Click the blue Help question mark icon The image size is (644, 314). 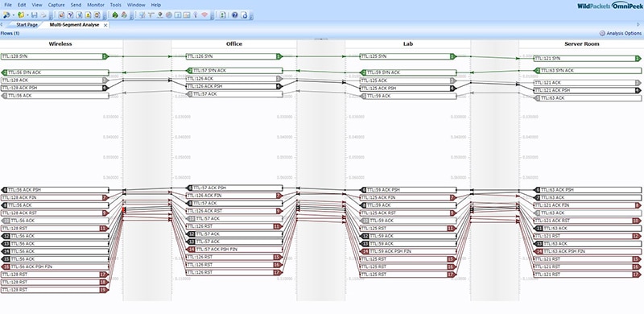234,15
